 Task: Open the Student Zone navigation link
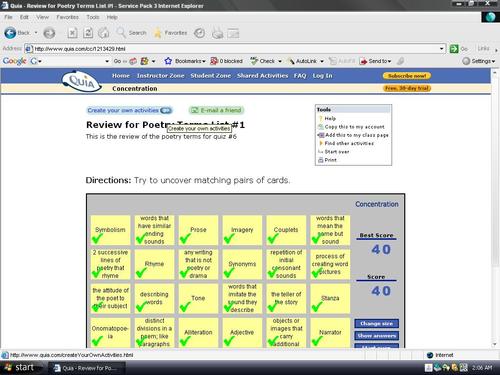click(x=211, y=76)
